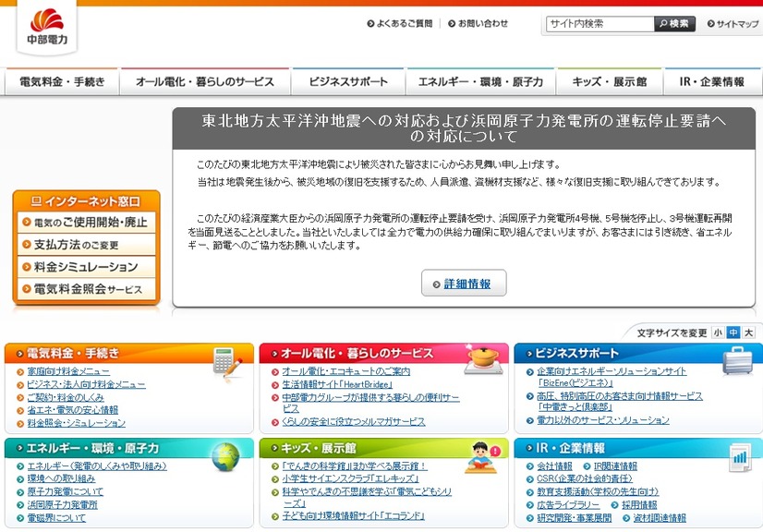This screenshot has height=532, width=763.
Task: Set text size to 小
Action: pyautogui.click(x=718, y=332)
